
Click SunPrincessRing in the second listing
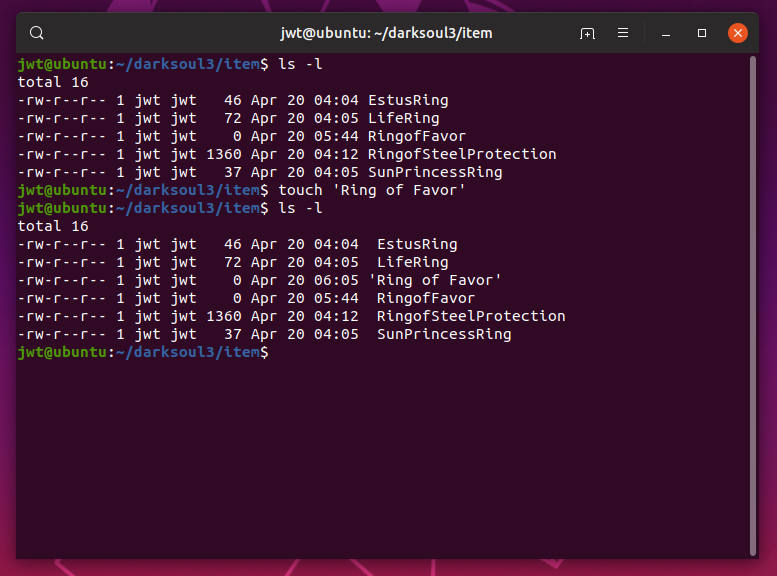pyautogui.click(x=444, y=335)
